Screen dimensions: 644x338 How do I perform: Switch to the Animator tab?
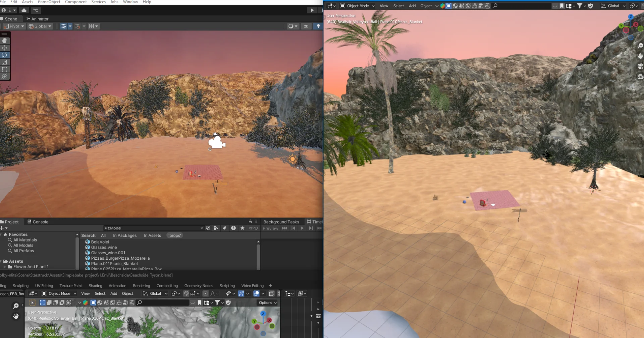tap(37, 19)
